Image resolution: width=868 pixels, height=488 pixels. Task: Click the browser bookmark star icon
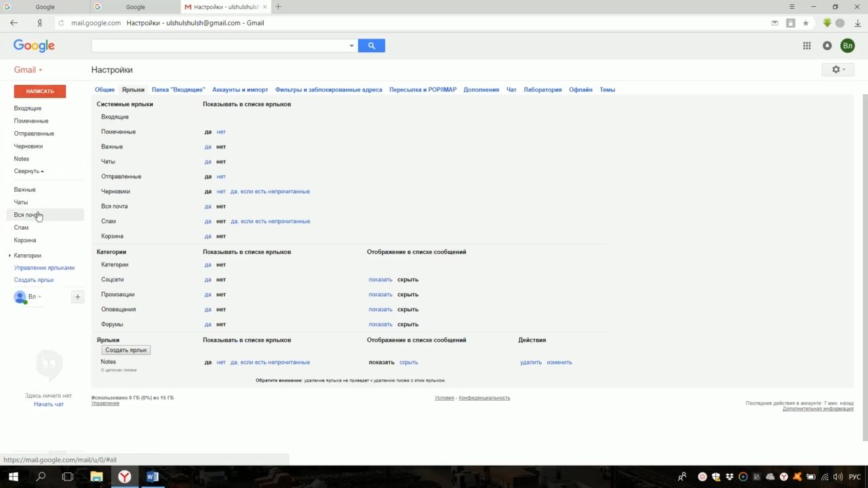coord(806,23)
